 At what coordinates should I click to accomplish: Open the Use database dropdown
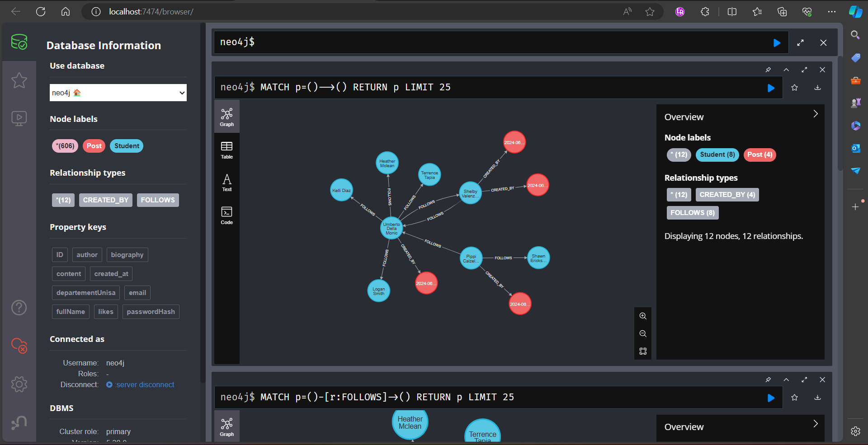pos(118,93)
